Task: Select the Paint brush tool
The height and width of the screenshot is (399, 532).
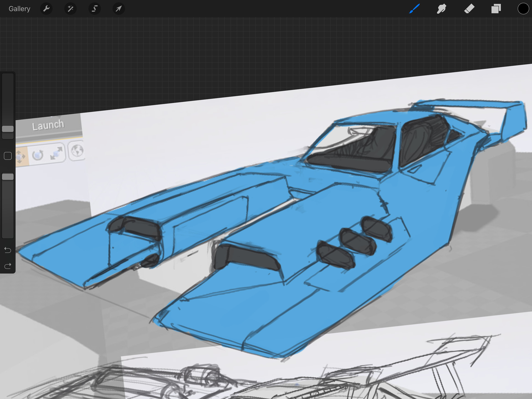Action: [x=415, y=9]
